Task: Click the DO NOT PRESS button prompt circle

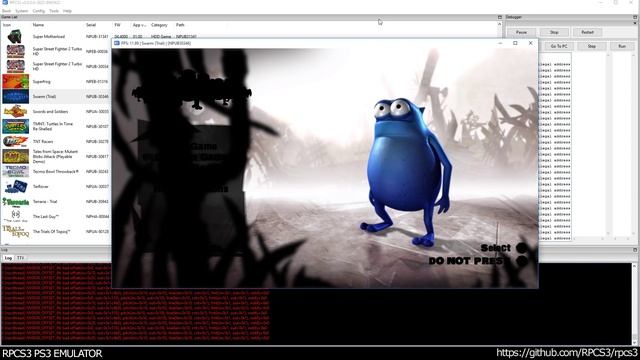Action: pyautogui.click(x=522, y=261)
